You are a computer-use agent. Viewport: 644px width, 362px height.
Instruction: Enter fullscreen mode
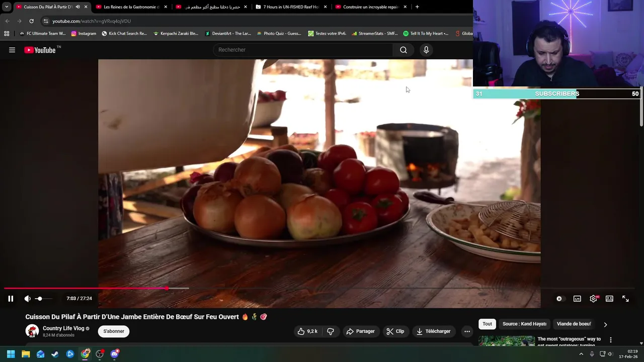pos(625,299)
